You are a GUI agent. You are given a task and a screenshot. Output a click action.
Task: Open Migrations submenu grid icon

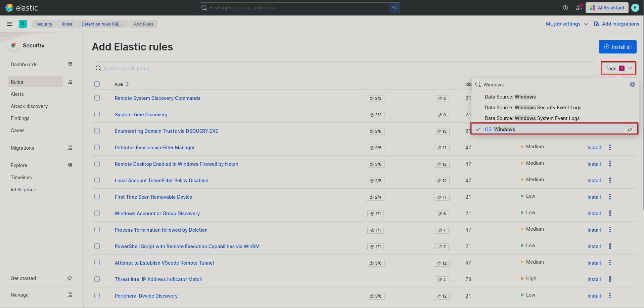(70, 148)
